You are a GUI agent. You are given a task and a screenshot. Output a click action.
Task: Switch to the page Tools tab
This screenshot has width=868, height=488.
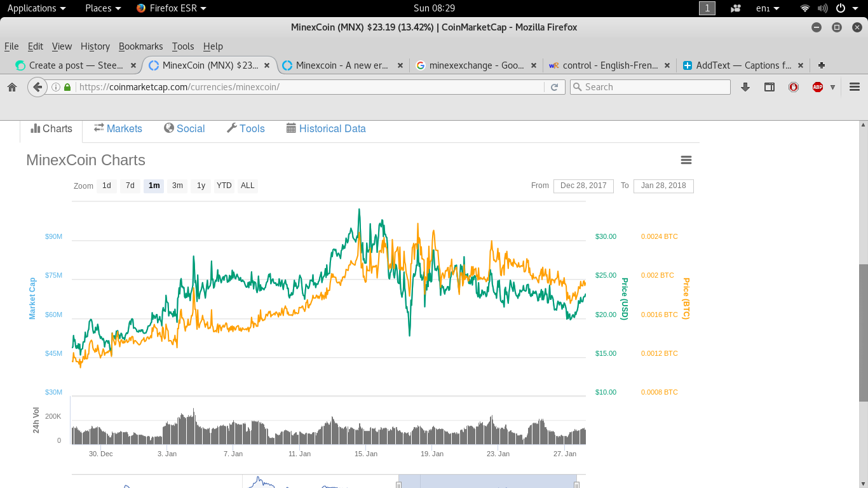click(245, 128)
